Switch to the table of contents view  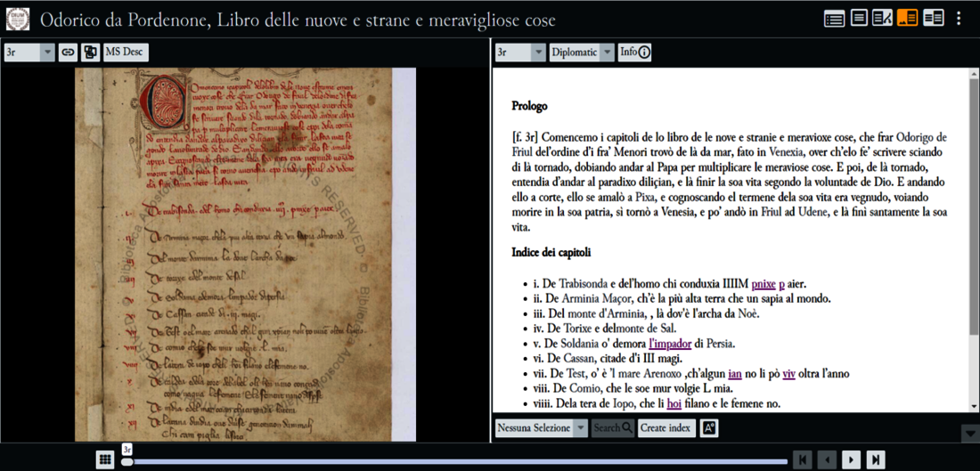click(x=834, y=18)
